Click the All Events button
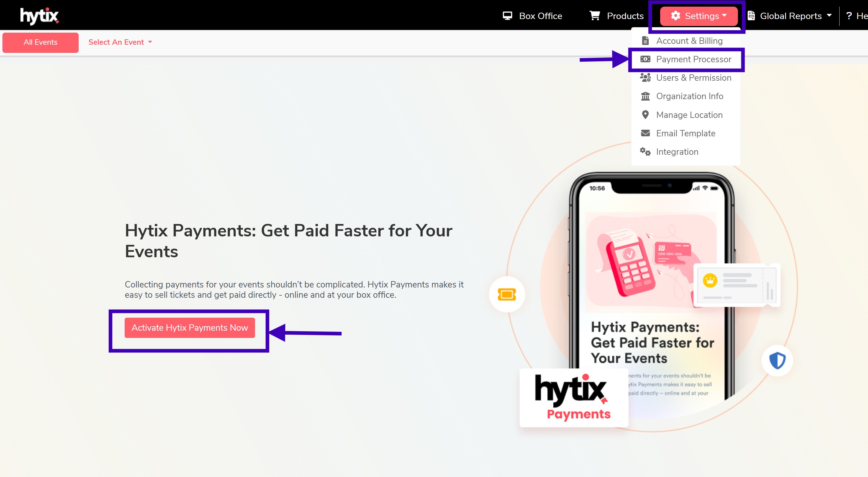Viewport: 868px width, 477px height. click(41, 42)
